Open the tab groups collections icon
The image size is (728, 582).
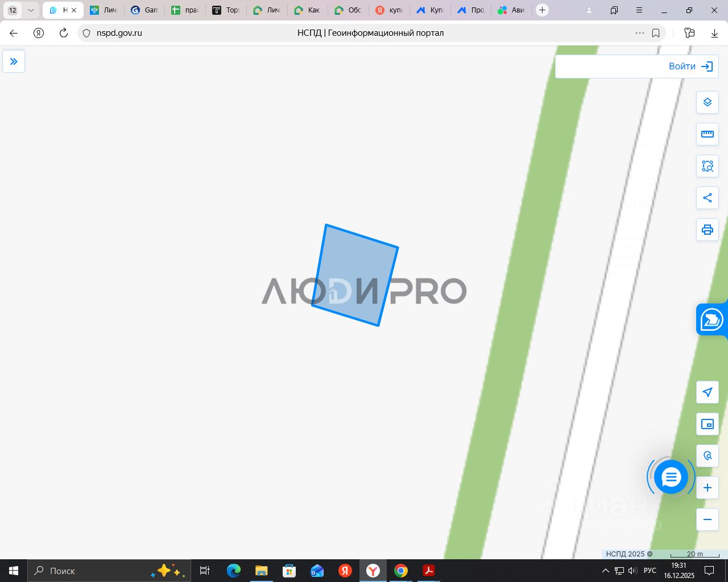pyautogui.click(x=614, y=10)
